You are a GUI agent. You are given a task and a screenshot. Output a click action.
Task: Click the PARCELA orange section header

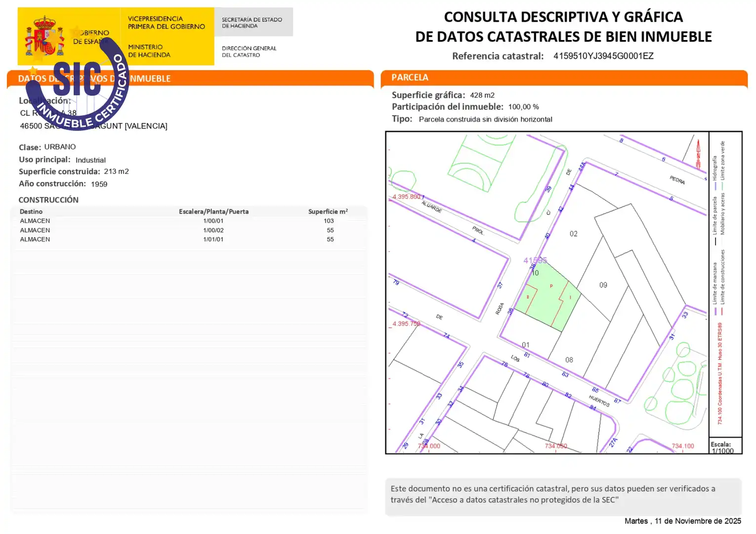pos(564,78)
